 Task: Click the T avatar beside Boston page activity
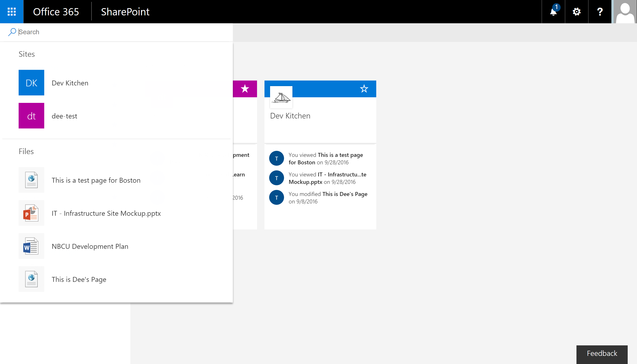point(276,158)
